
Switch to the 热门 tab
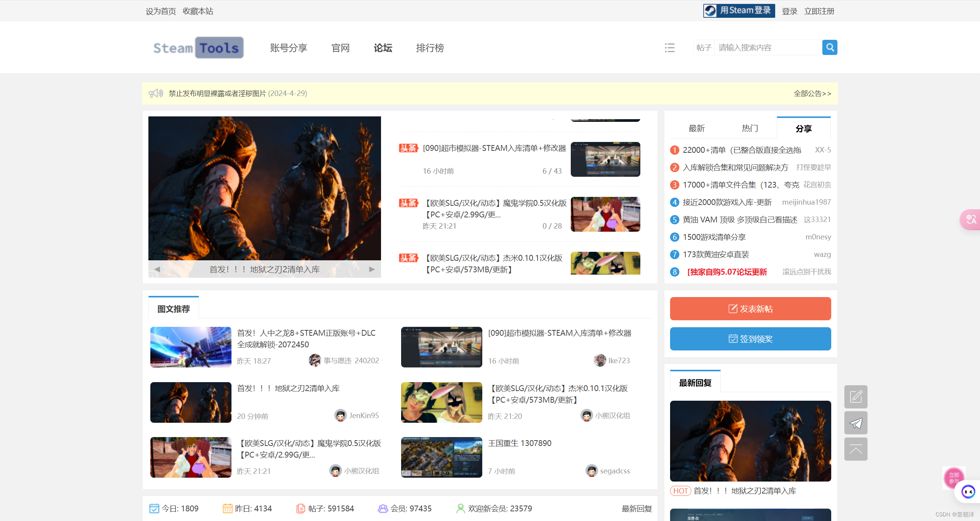(x=750, y=128)
